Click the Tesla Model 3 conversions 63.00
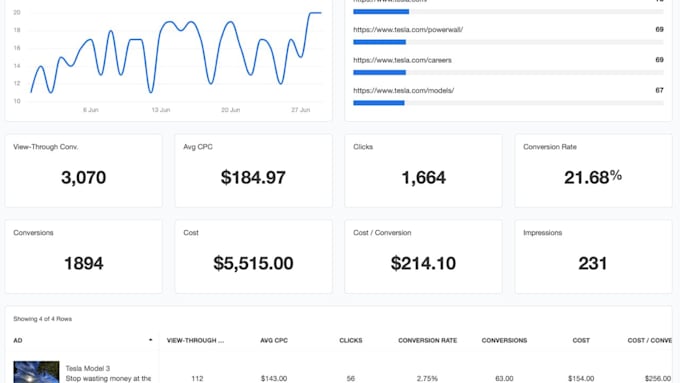Viewport: 680px width, 383px height. click(x=504, y=379)
